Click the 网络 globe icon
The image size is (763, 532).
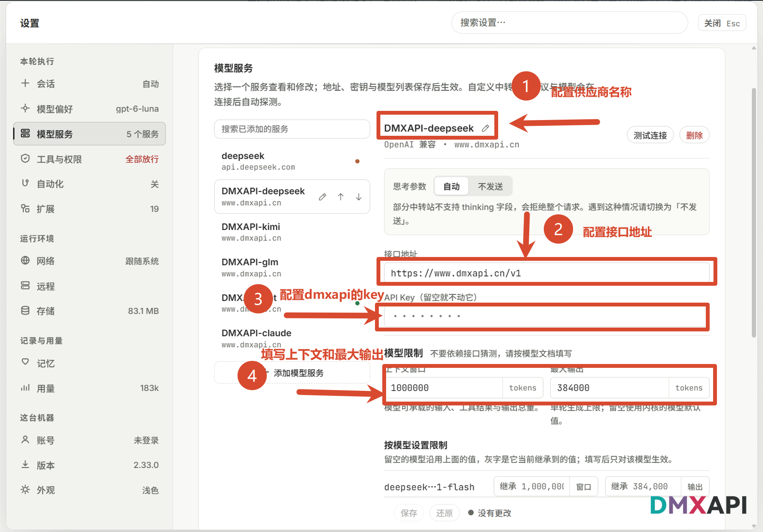point(25,261)
